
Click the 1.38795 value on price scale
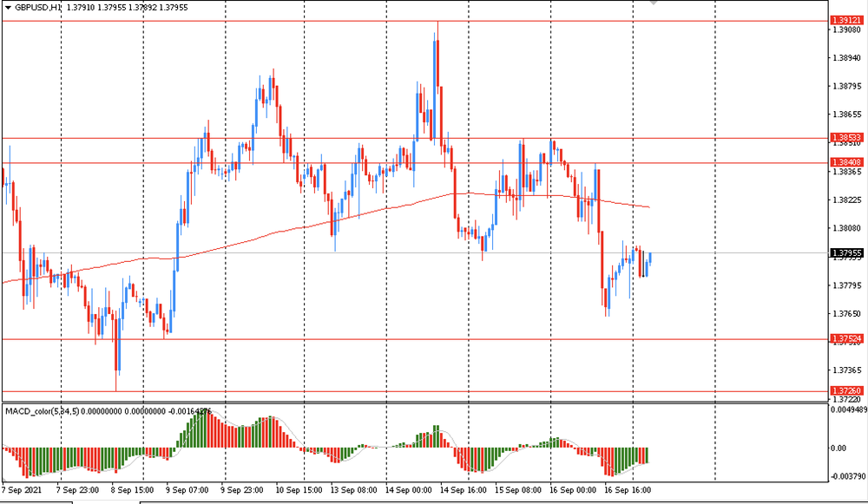pyautogui.click(x=847, y=86)
